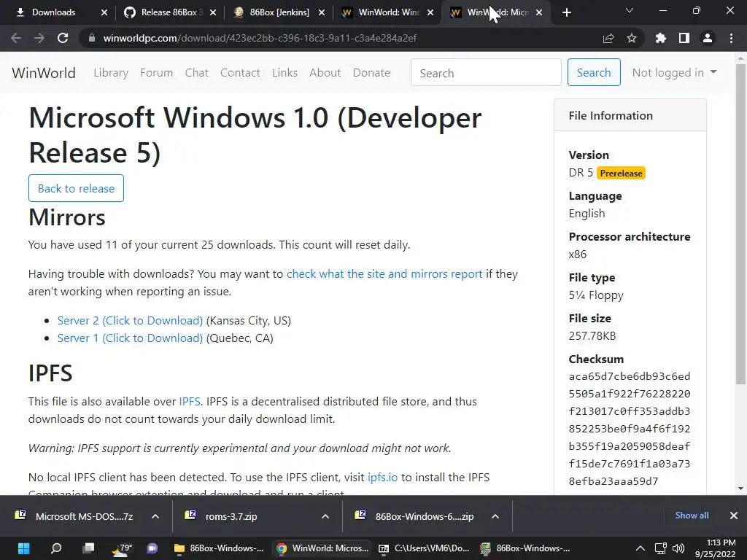747x560 pixels.
Task: Expand options for roms-3.7.zip download
Action: click(325, 516)
